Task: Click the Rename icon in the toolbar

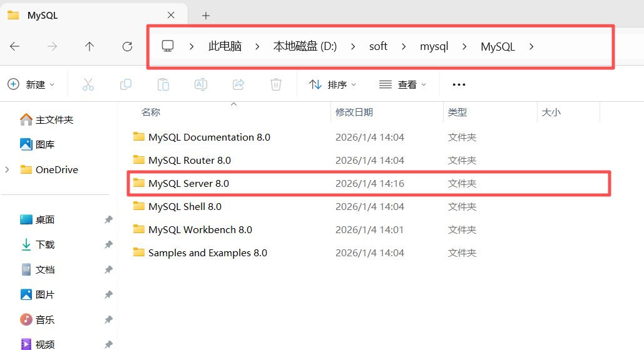Action: click(x=201, y=84)
